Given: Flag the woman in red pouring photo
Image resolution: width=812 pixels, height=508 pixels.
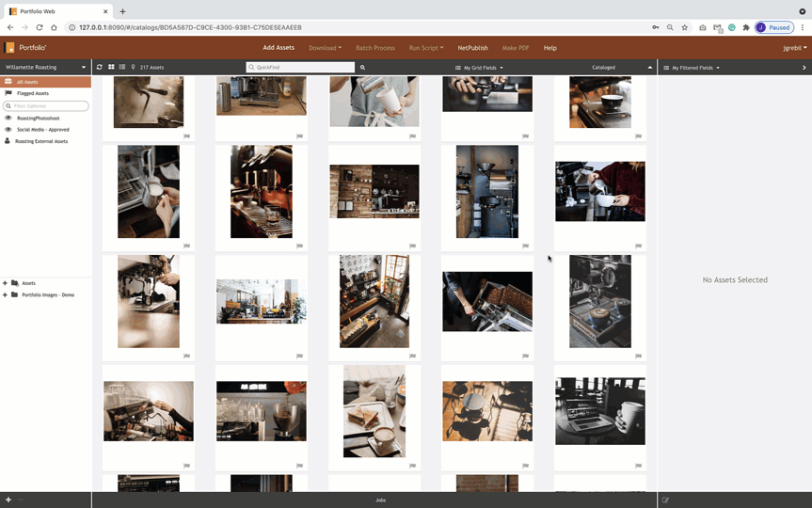Looking at the screenshot, I should pyautogui.click(x=639, y=246).
